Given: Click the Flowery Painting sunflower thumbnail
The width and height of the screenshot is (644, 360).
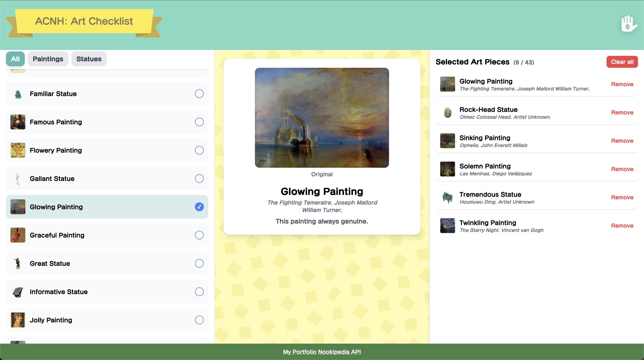Looking at the screenshot, I should point(18,150).
